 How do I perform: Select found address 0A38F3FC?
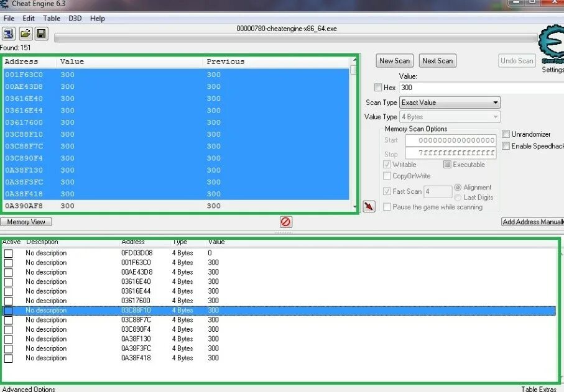click(x=176, y=182)
